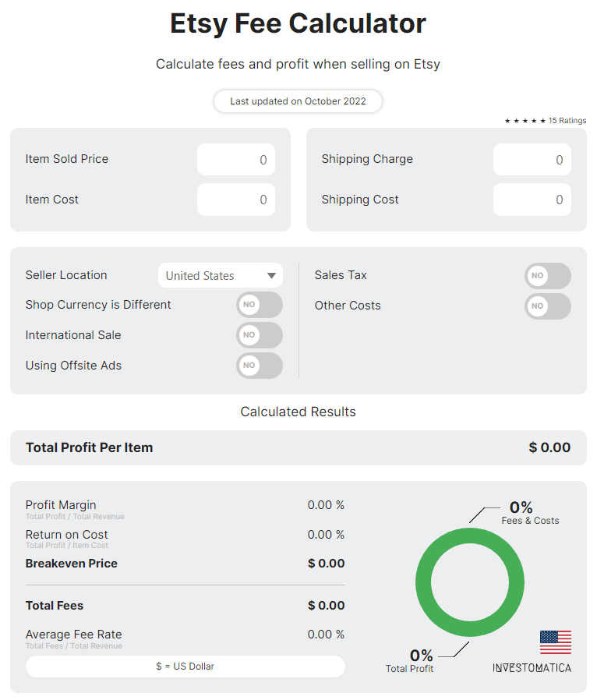
Task: Click the Shipping Cost field
Action: click(x=532, y=200)
